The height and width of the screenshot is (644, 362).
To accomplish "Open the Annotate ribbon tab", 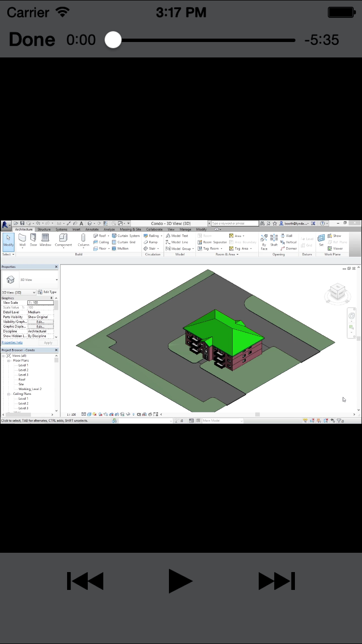I will coord(92,229).
